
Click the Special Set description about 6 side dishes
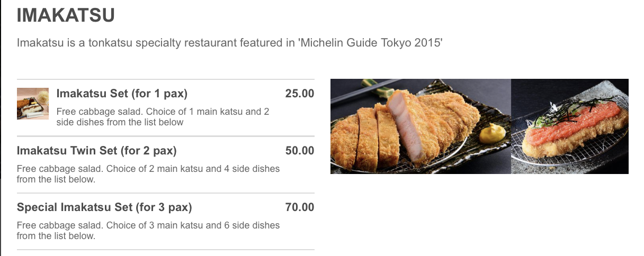click(148, 231)
